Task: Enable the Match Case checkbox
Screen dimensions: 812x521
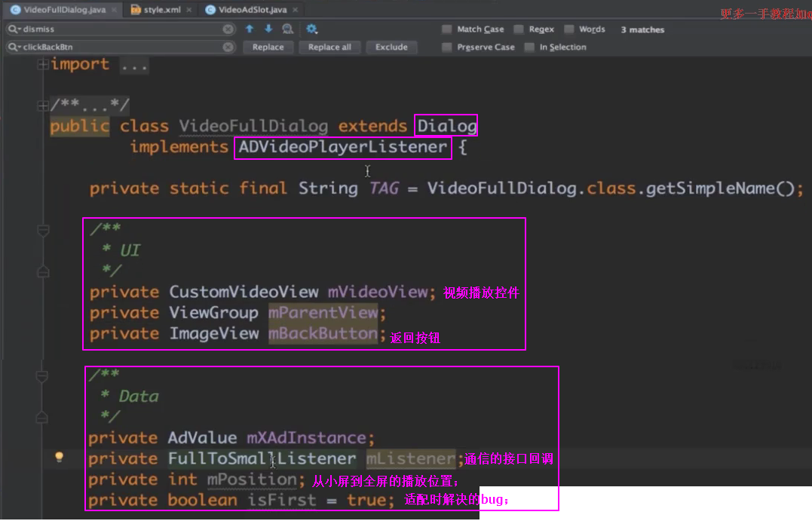Action: pos(447,29)
